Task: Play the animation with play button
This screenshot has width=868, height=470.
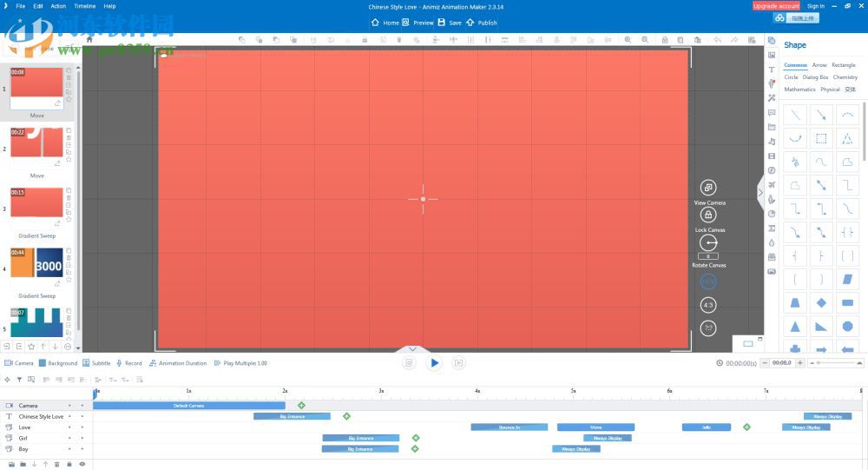Action: pos(434,362)
